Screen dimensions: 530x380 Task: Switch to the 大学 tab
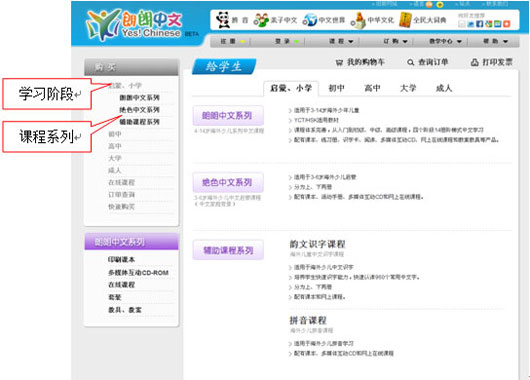click(x=408, y=89)
